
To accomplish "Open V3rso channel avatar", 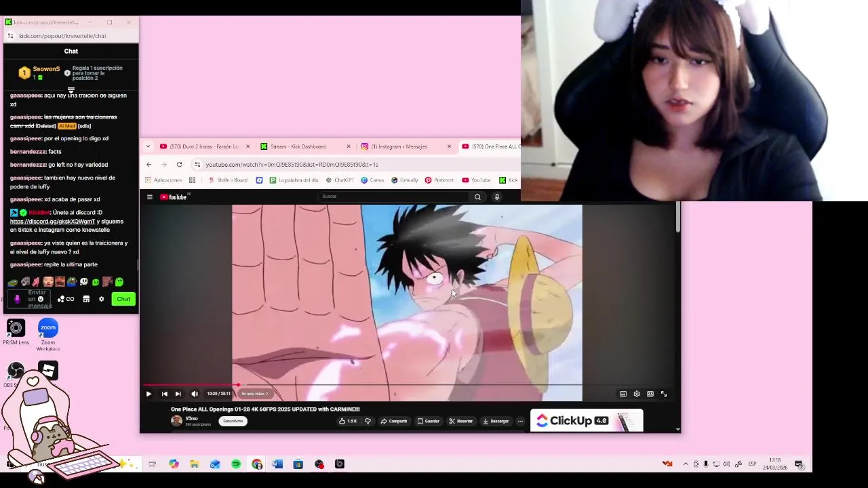I will coord(176,420).
